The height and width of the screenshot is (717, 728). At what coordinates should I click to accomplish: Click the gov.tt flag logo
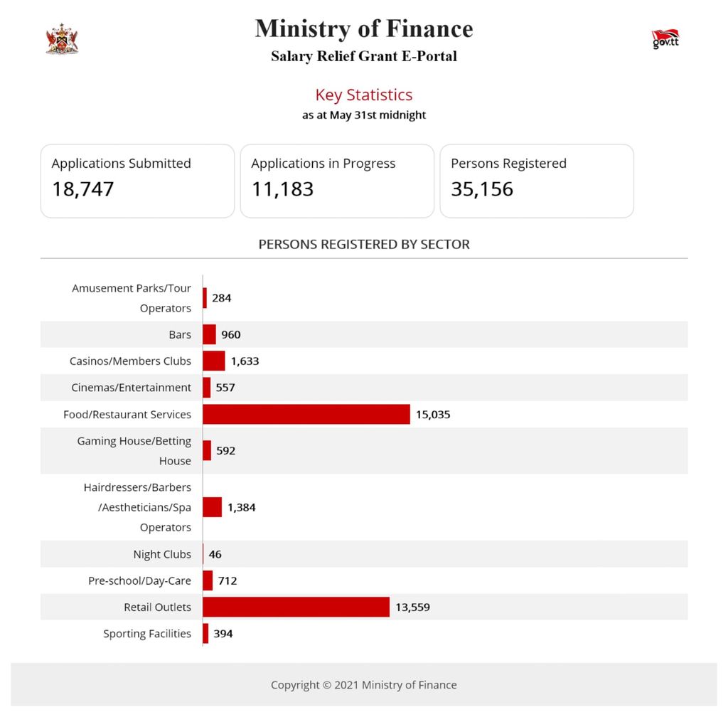(665, 39)
